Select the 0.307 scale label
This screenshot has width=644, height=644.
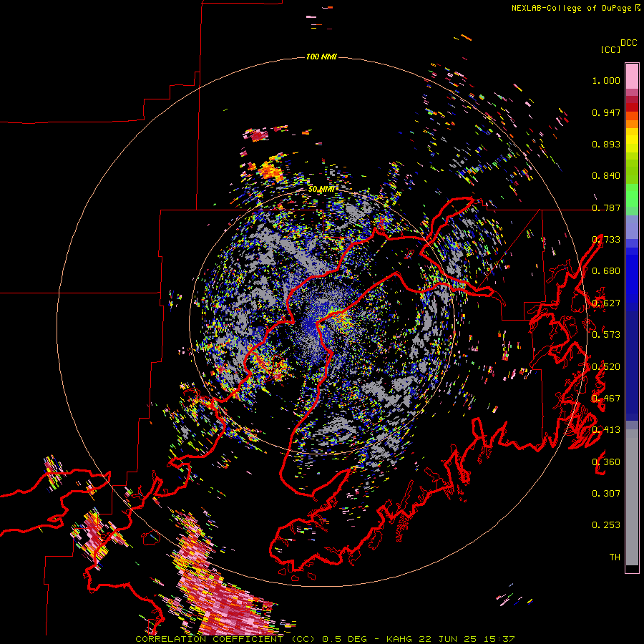pyautogui.click(x=606, y=494)
